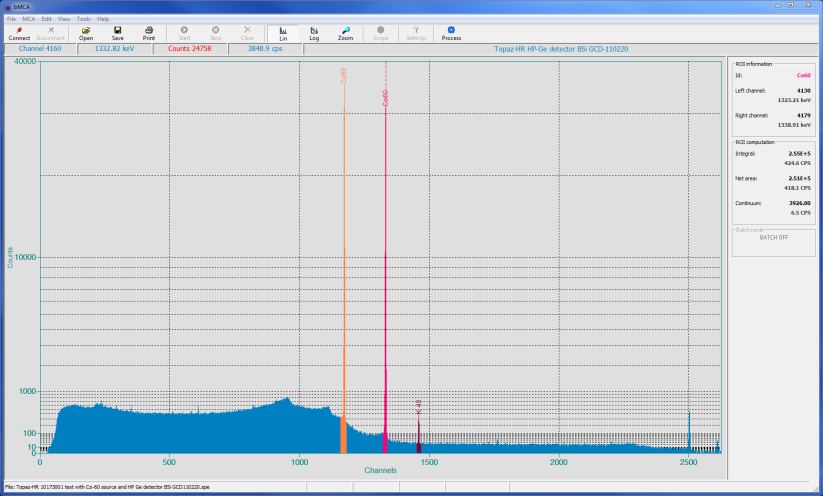Click the 424.6 CPS integral rate
The height and width of the screenshot is (496, 823).
pyautogui.click(x=797, y=163)
